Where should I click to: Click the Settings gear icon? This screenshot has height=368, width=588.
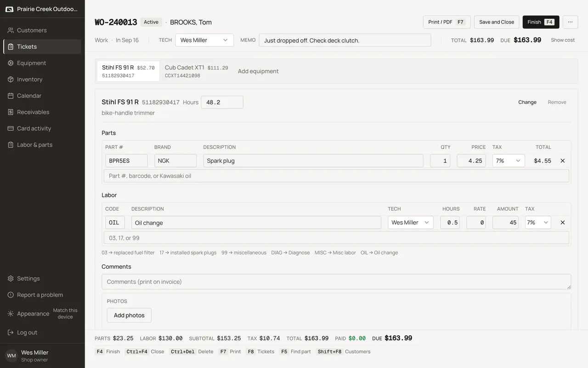point(11,278)
